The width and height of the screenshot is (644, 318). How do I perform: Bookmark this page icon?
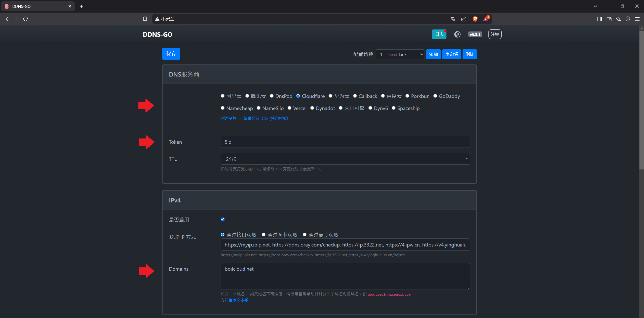(x=145, y=19)
